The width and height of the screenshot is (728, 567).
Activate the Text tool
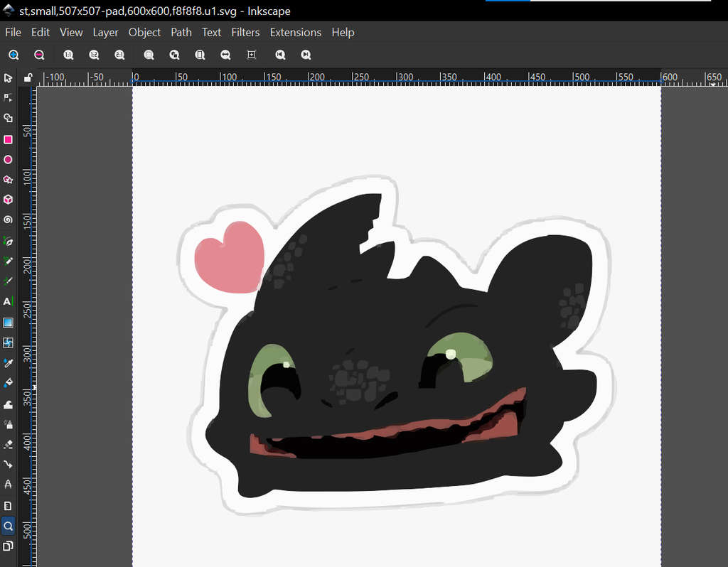point(8,301)
